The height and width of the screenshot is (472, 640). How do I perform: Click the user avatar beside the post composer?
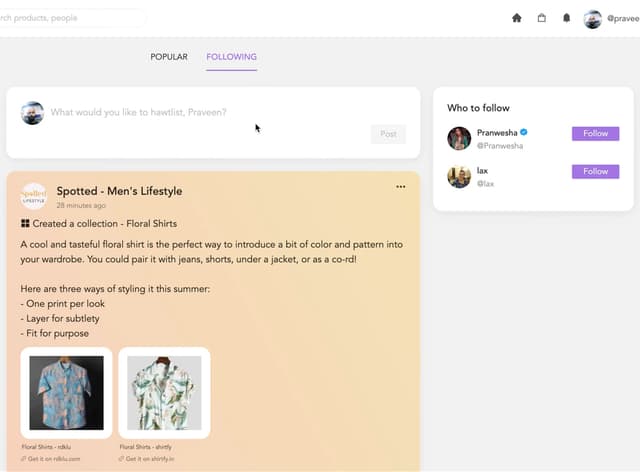[33, 112]
